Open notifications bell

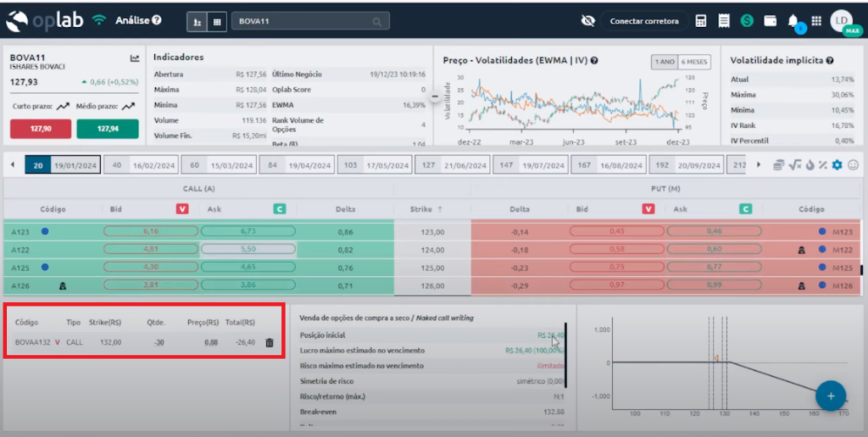point(793,20)
